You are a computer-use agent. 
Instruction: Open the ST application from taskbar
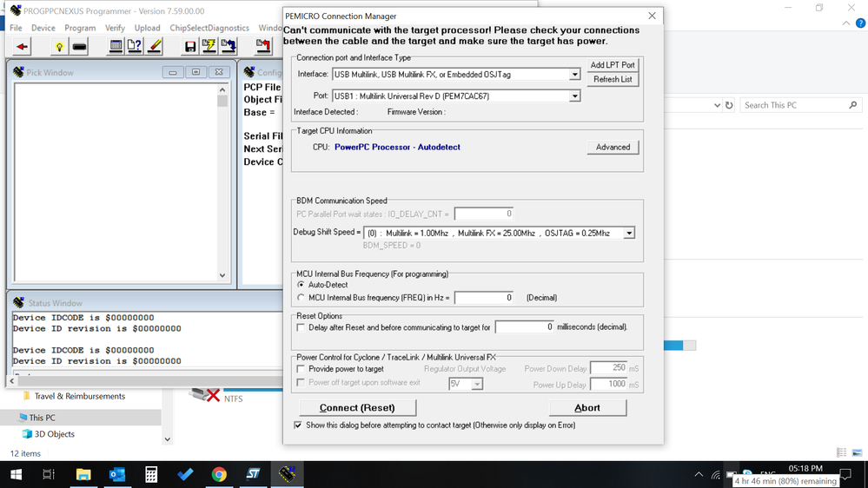(x=253, y=474)
